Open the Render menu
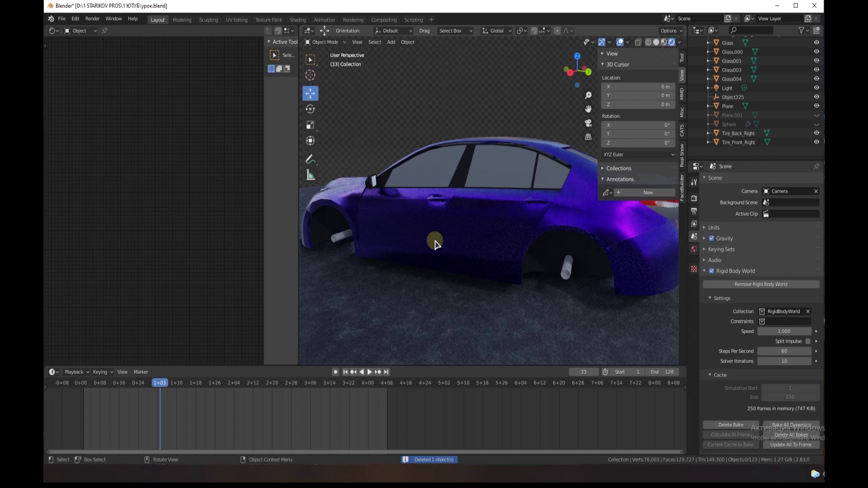 [92, 19]
